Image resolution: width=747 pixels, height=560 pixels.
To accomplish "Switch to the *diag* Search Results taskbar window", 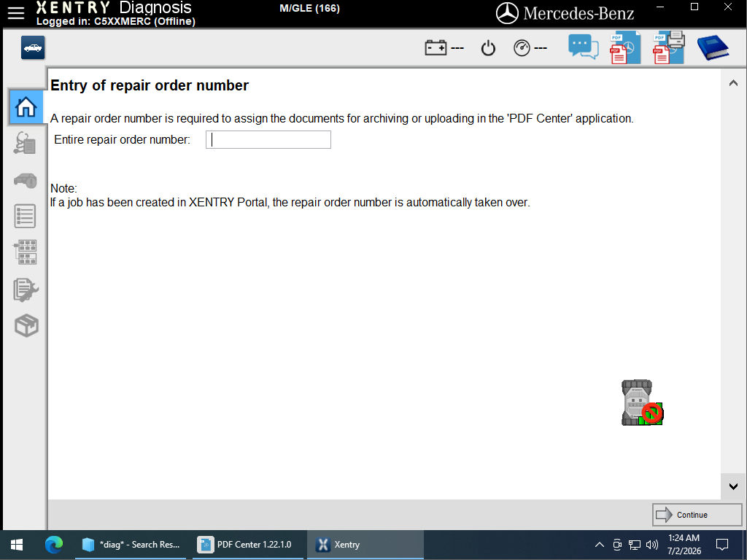I will coord(131,545).
